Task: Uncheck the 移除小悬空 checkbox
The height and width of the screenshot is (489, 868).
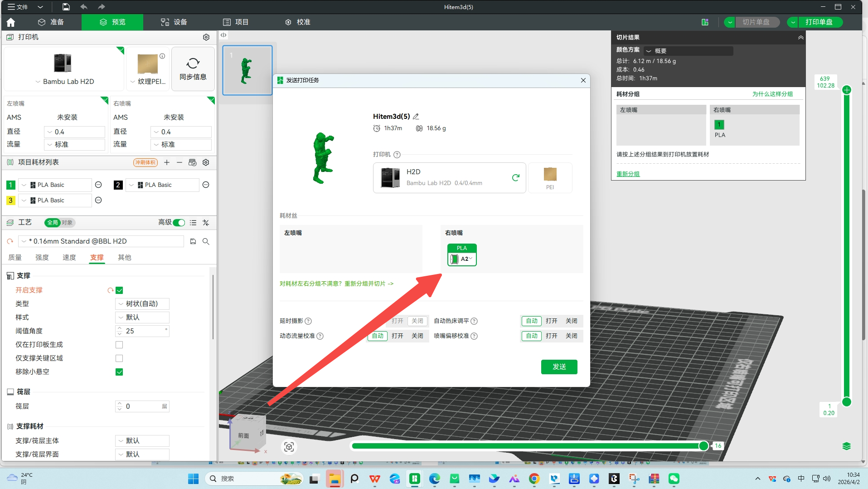Action: [x=119, y=372]
